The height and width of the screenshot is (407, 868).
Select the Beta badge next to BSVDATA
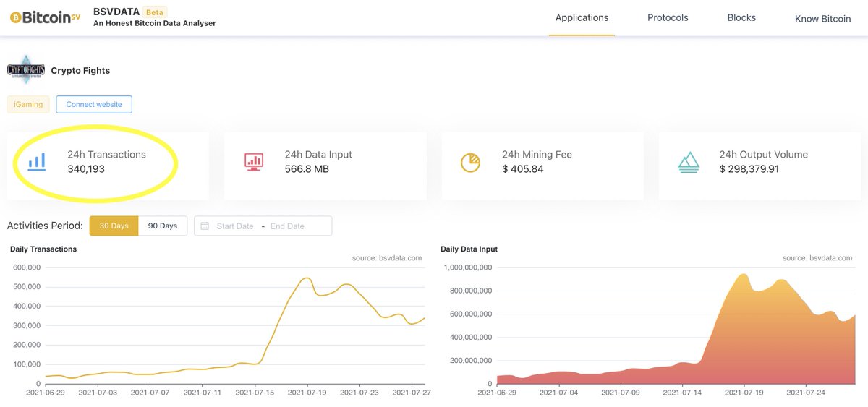pyautogui.click(x=154, y=12)
